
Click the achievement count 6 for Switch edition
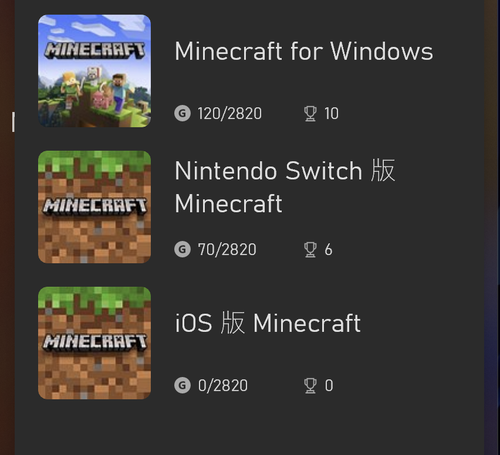pos(328,250)
